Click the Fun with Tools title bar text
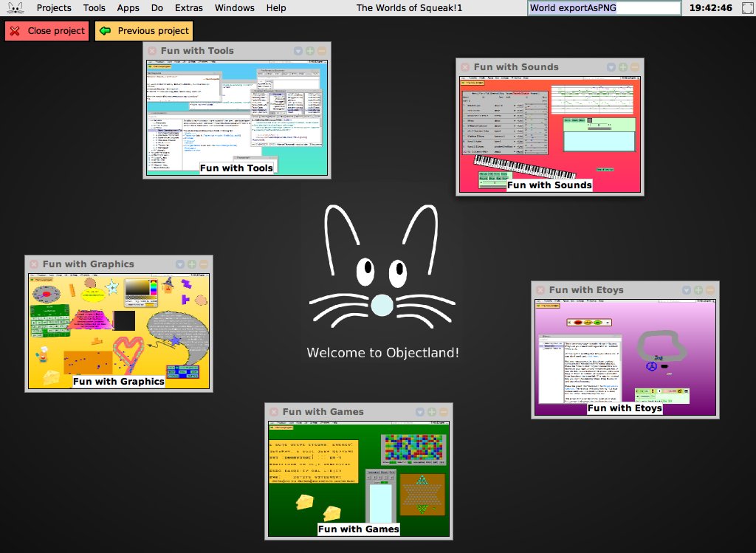 pyautogui.click(x=197, y=51)
